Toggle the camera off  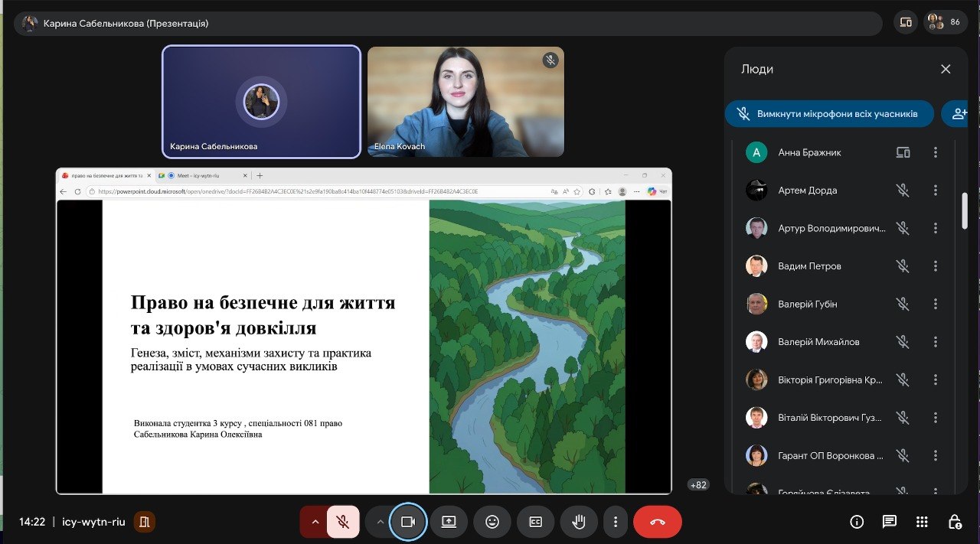pos(407,522)
